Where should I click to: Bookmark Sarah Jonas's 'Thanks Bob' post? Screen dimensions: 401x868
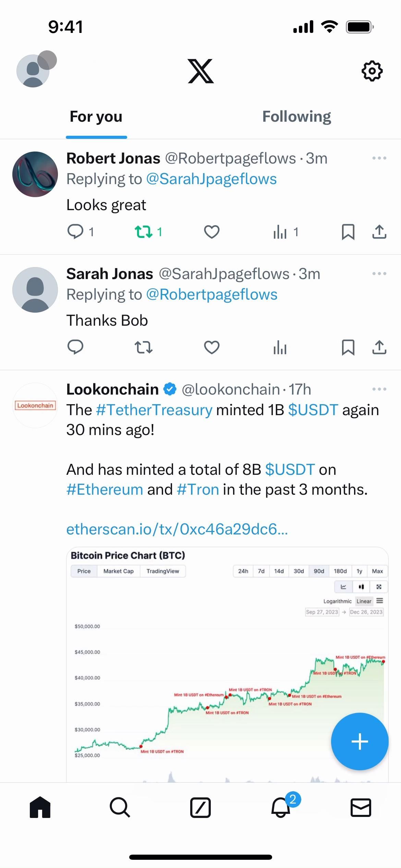348,347
